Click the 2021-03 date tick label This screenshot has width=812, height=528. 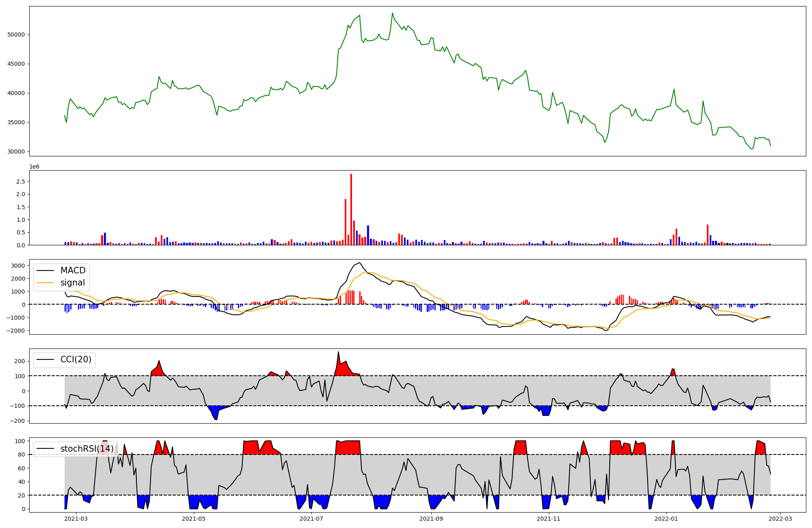click(x=76, y=519)
